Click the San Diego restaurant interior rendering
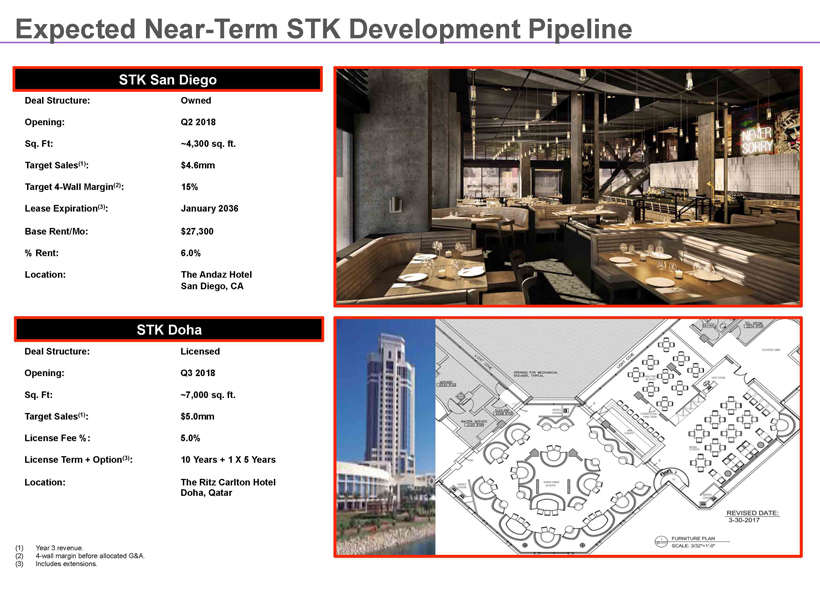The image size is (820, 615). point(567,186)
